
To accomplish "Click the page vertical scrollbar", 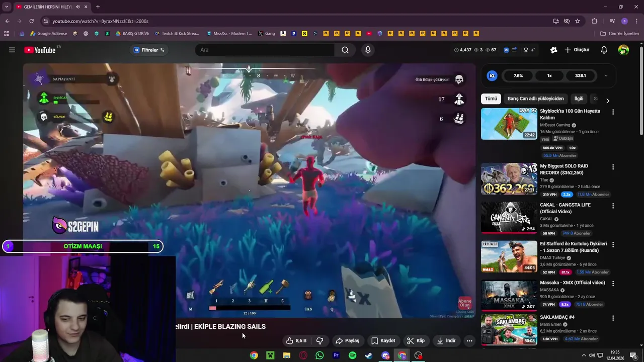I will (x=641, y=90).
